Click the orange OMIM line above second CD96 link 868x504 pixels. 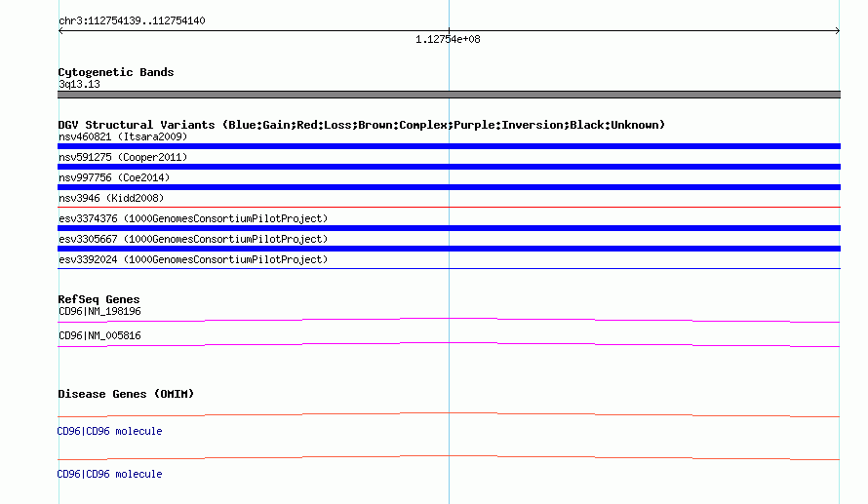click(x=449, y=457)
